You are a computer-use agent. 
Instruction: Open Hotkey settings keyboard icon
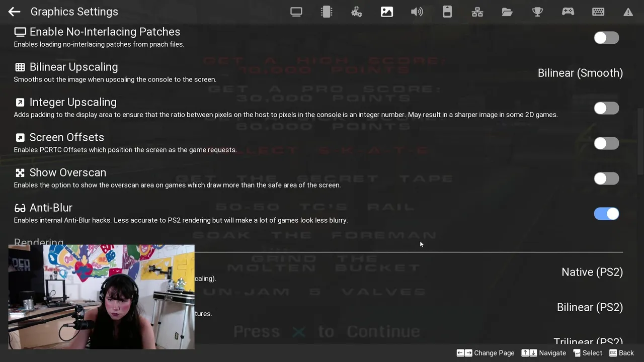click(598, 12)
